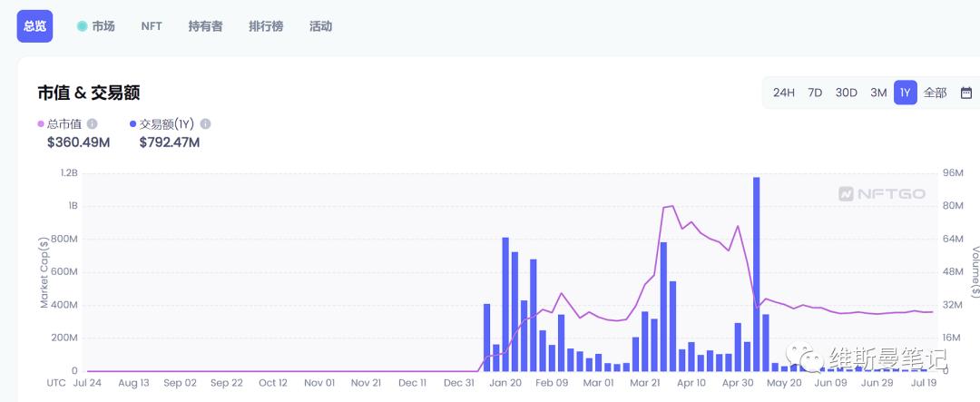
Task: Click the tallest volume bar near Apr 30
Action: coord(756,272)
